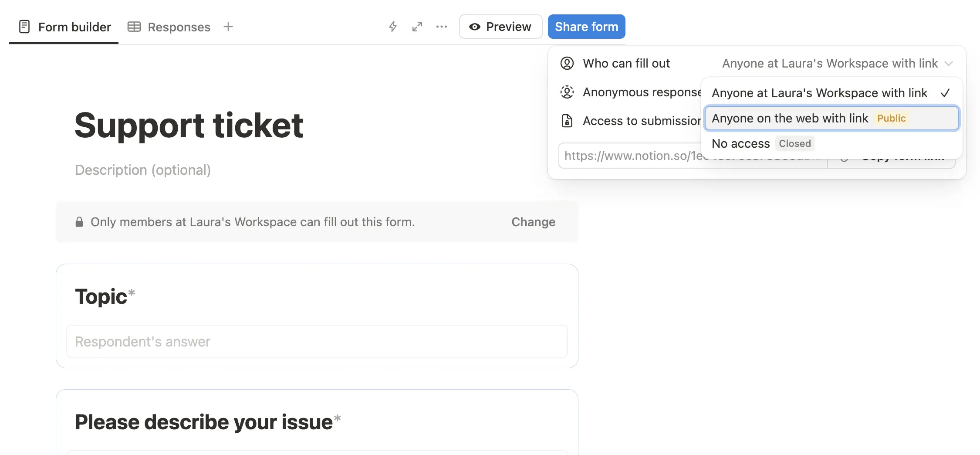Click the plus icon to add view
Screen dimensions: 980x455
coord(228,27)
